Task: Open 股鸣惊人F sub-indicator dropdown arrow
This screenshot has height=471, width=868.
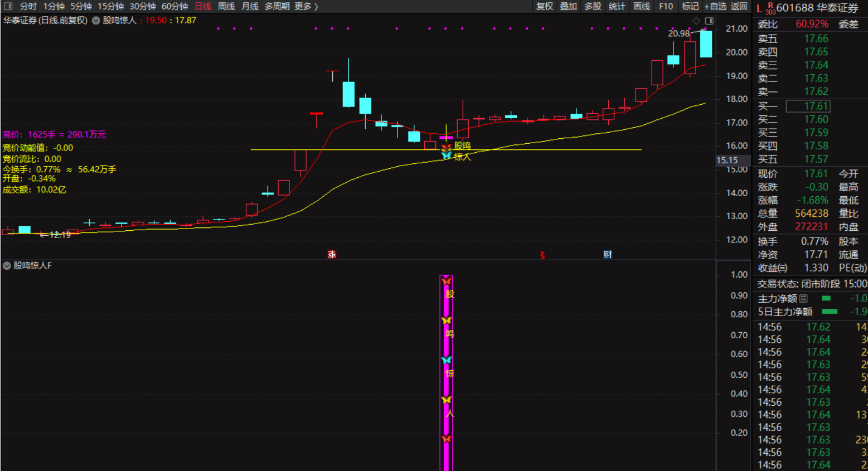Action: 7,266
